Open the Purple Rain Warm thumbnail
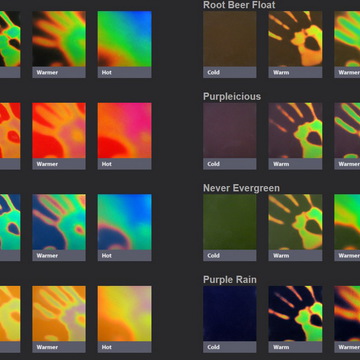The height and width of the screenshot is (360, 360). click(x=295, y=313)
